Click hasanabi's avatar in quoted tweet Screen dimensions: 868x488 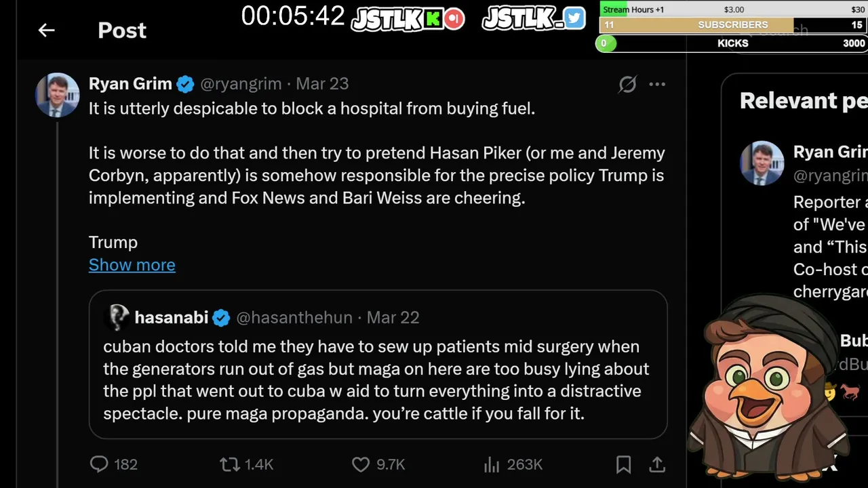click(x=119, y=317)
